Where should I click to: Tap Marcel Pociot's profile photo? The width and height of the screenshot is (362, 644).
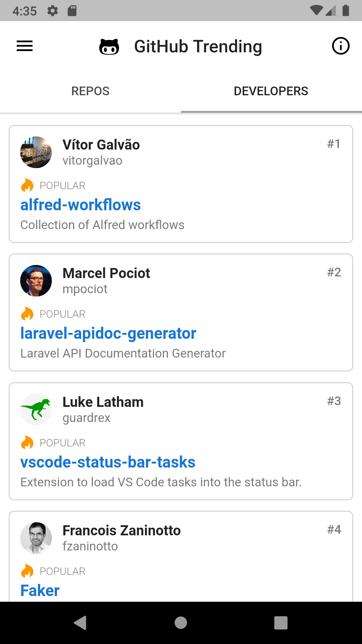pyautogui.click(x=36, y=281)
